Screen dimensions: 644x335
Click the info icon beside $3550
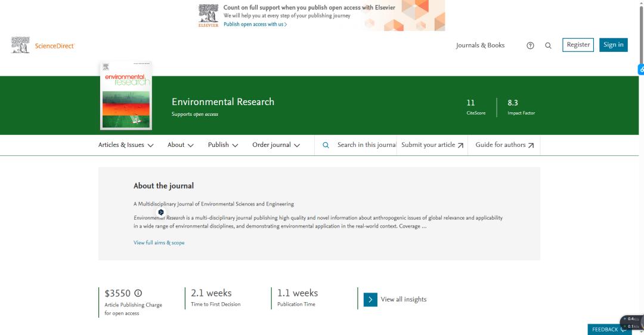pyautogui.click(x=138, y=293)
